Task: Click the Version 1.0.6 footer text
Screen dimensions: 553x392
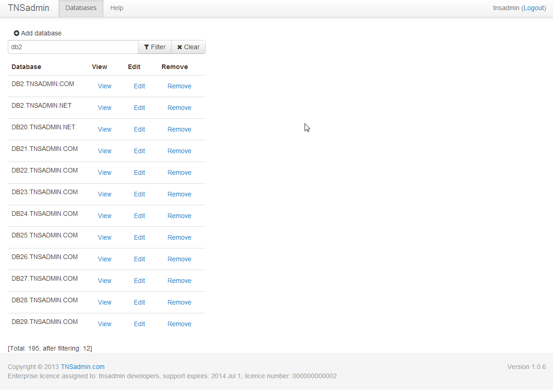Action: click(x=527, y=367)
